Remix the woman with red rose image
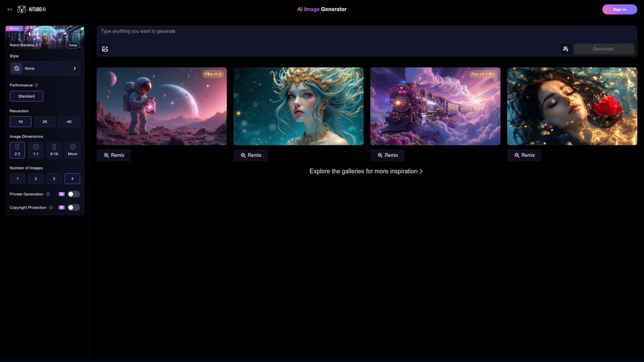This screenshot has width=644, height=362. [524, 155]
